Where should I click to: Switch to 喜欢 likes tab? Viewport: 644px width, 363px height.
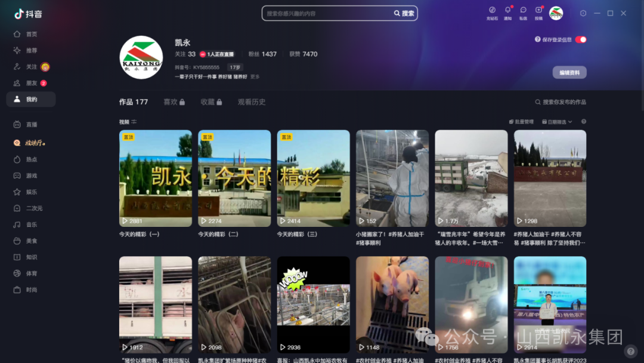pos(174,102)
